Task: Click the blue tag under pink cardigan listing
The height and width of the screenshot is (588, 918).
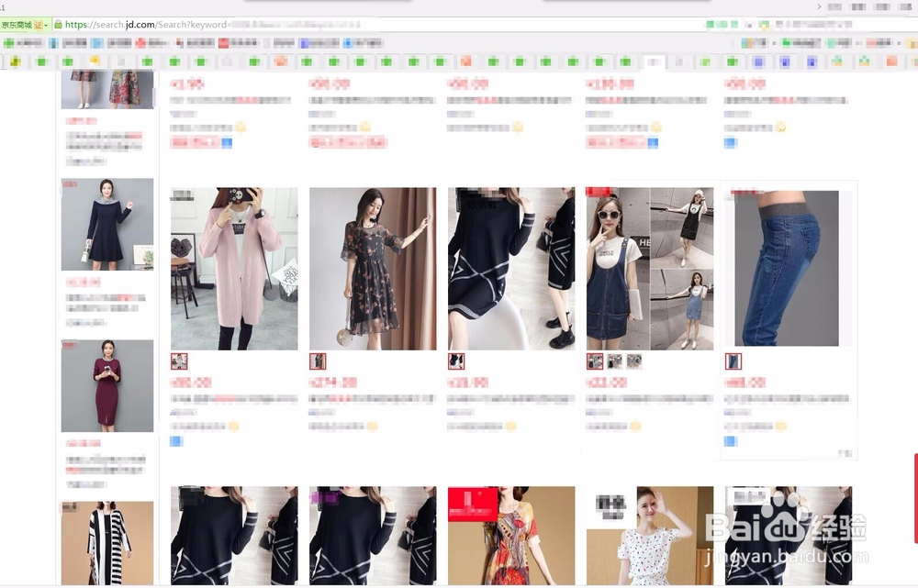Action: click(176, 441)
